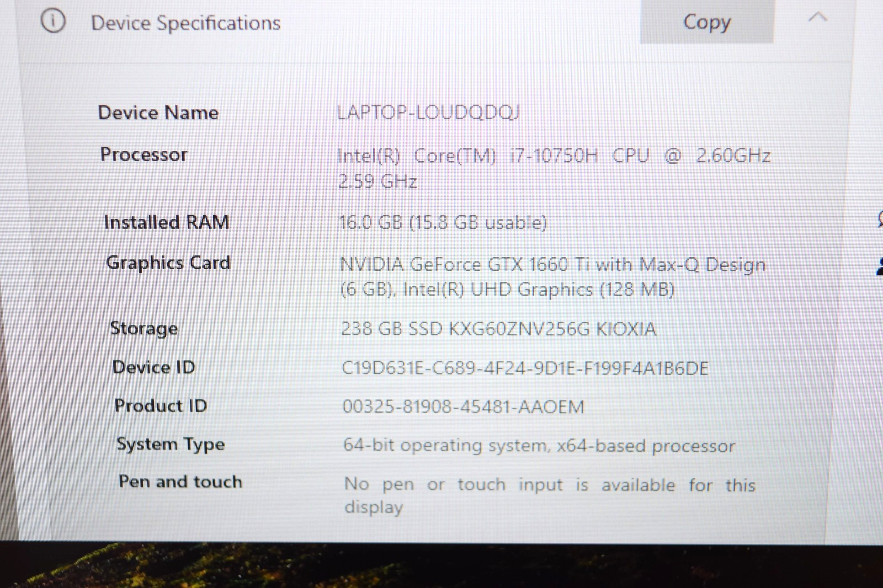This screenshot has width=883, height=588.
Task: Click the Product ID label
Action: [x=161, y=406]
